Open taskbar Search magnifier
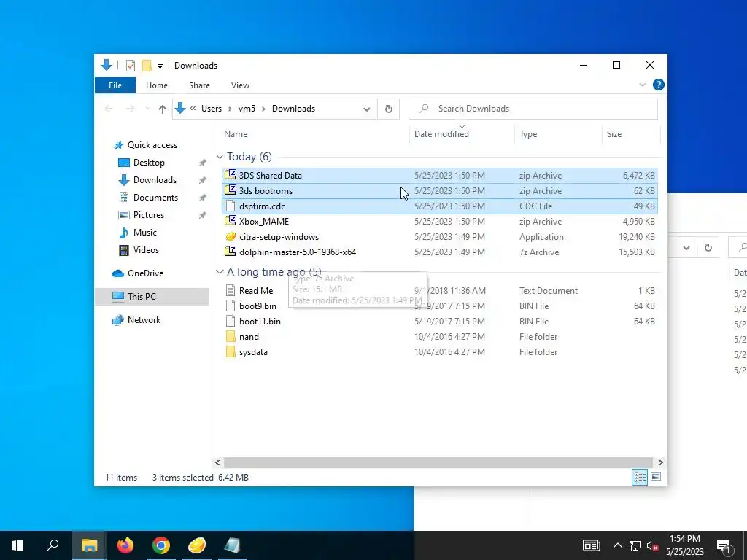Image resolution: width=747 pixels, height=560 pixels. pyautogui.click(x=53, y=545)
